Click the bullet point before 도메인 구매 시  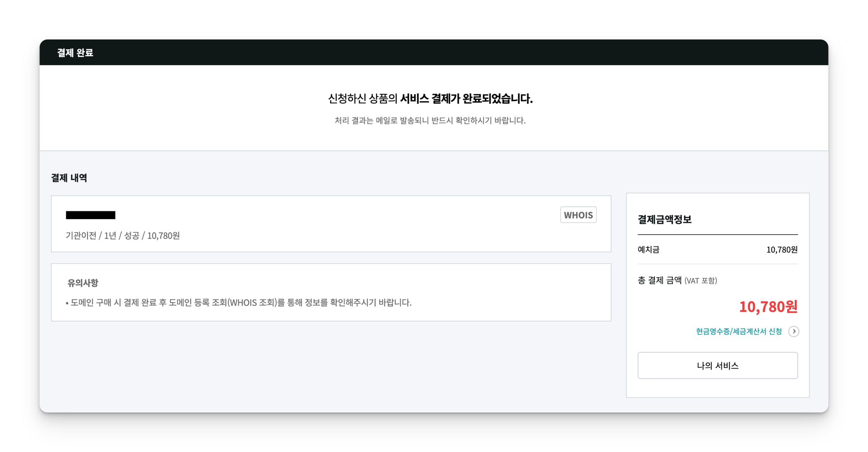(x=67, y=304)
